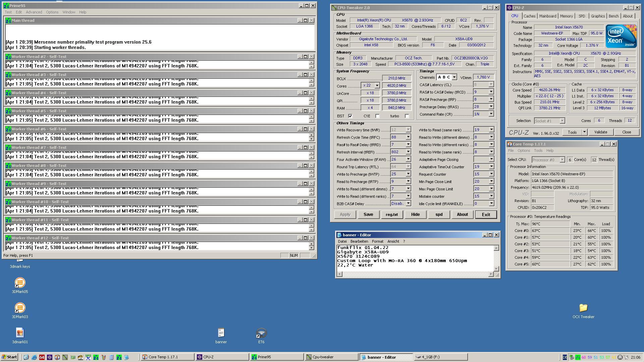
Task: Click the Prime95 tray icon
Action: point(578,357)
